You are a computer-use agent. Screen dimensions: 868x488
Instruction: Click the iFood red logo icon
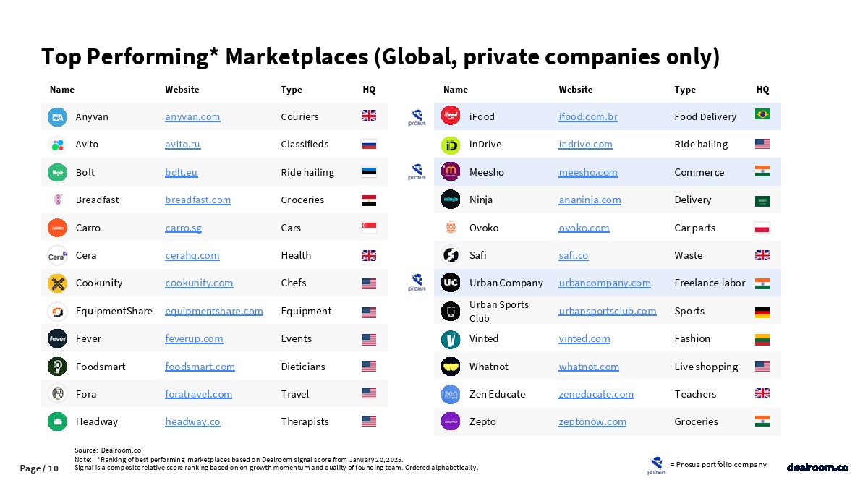451,116
